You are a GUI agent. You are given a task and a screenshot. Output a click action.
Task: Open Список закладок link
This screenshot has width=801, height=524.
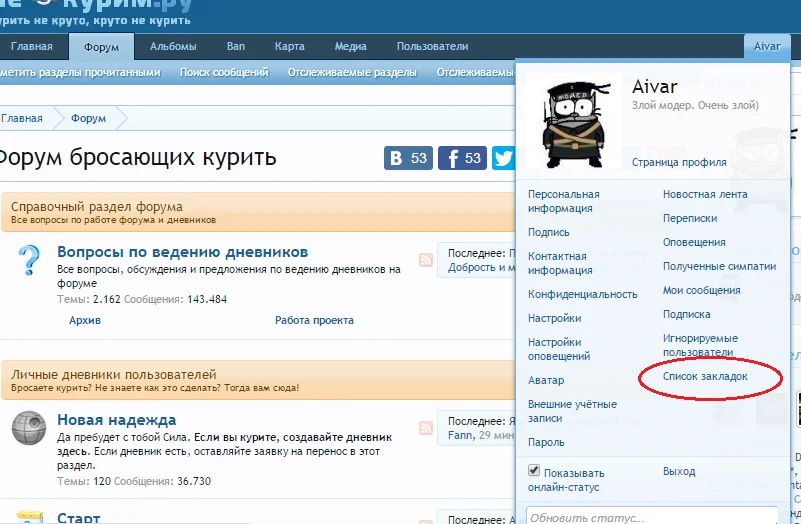click(705, 377)
